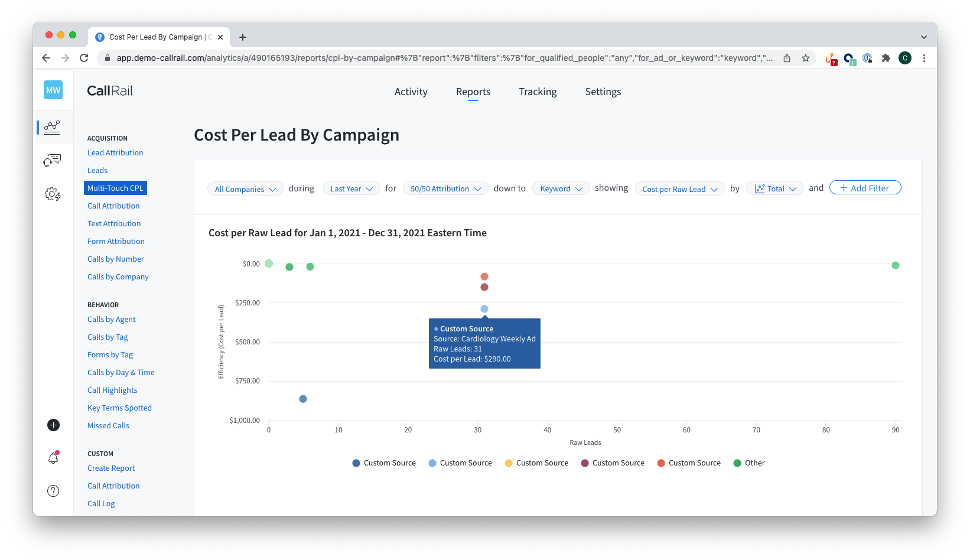Click the CallRail logo
Screen dimensions: 970x560
click(110, 91)
